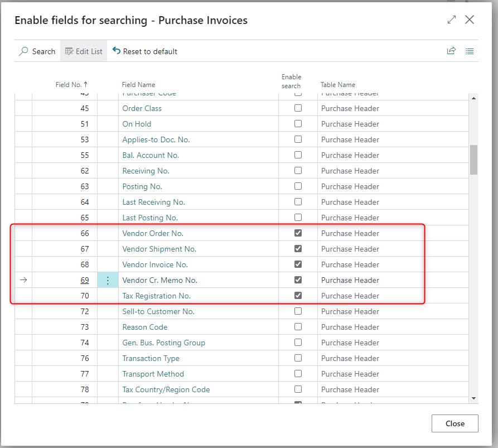Image resolution: width=498 pixels, height=448 pixels.
Task: Click the Search magnifier icon
Action: 23,51
